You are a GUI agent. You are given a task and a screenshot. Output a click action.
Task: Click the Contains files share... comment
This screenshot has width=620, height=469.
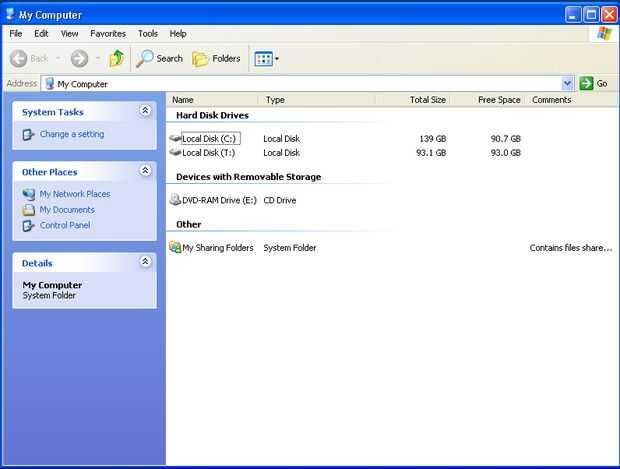tap(571, 248)
